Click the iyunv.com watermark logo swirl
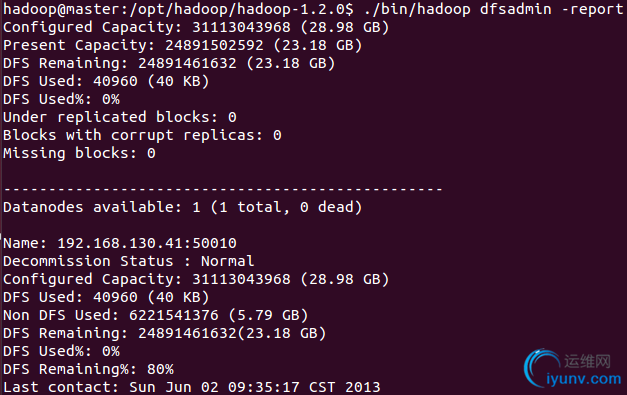 tap(541, 368)
